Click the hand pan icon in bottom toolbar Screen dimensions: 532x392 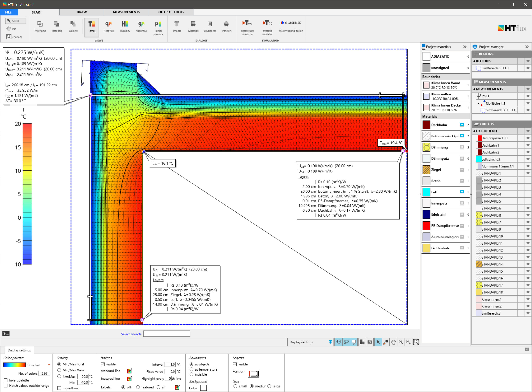pos(393,342)
